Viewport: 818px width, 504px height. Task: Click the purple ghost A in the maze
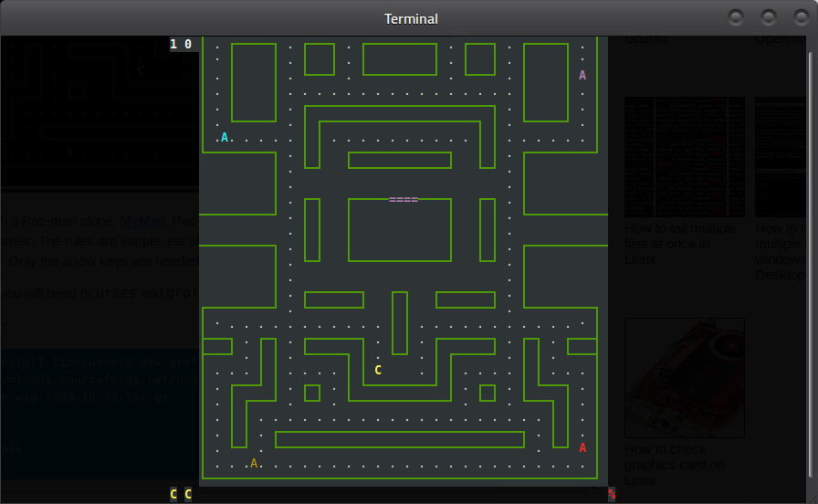pos(582,75)
